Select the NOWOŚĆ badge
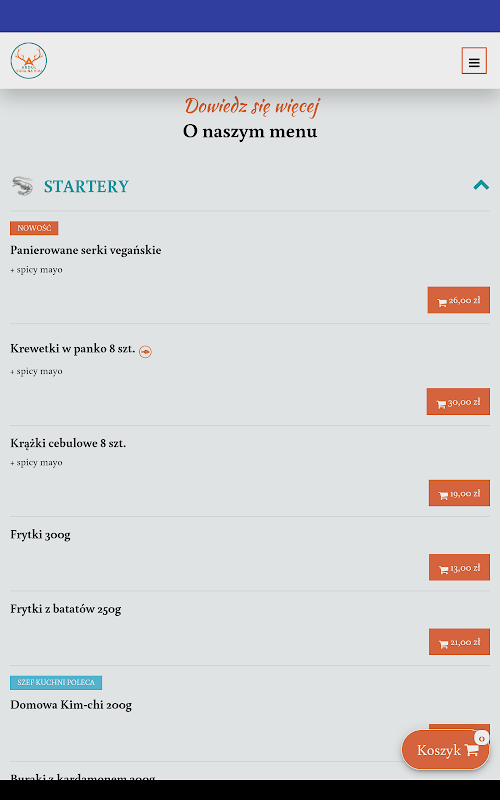This screenshot has height=800, width=500. (34, 228)
